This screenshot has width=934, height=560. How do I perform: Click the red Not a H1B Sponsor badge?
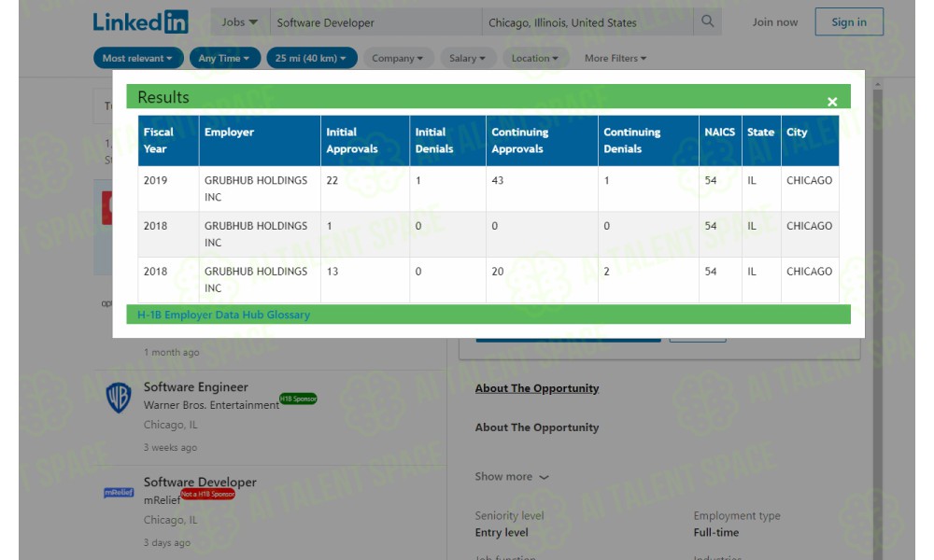pos(208,494)
